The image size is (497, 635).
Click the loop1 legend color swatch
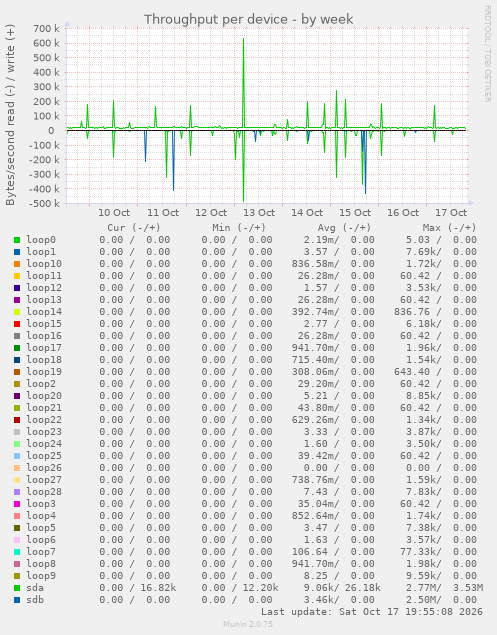[x=17, y=252]
